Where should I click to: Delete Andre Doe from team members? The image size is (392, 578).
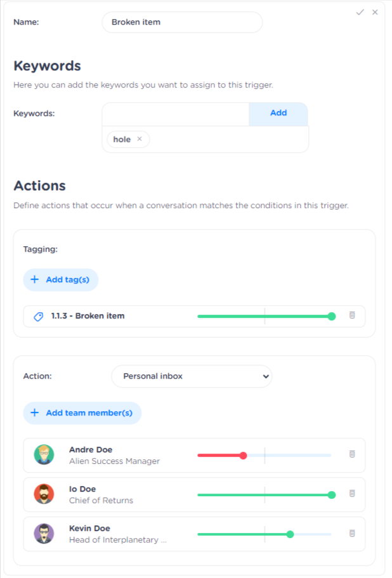click(352, 454)
